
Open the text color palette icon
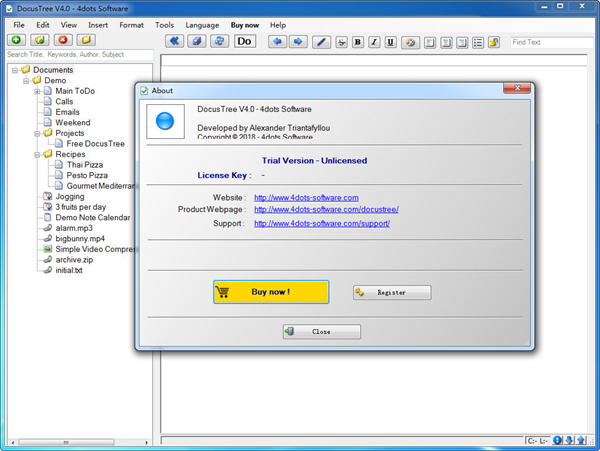tap(410, 42)
